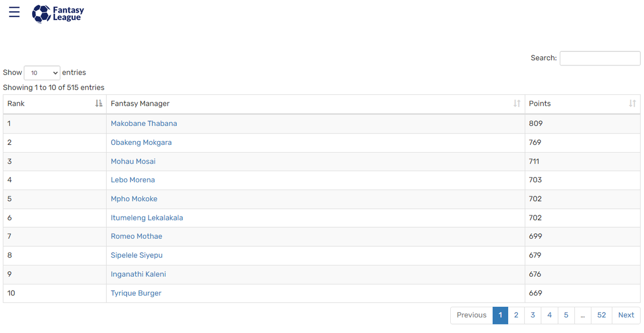Sort by Rank using sort icon

pos(99,103)
